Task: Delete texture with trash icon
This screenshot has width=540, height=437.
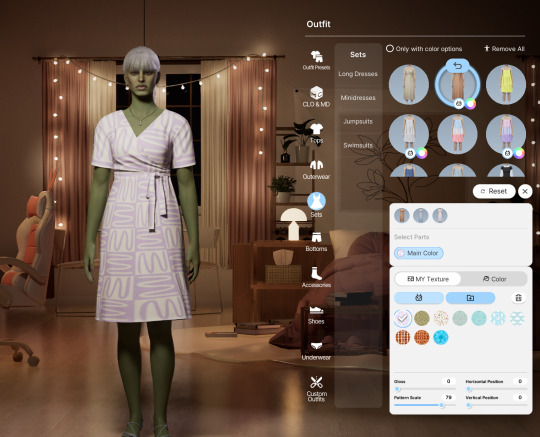Action: tap(518, 298)
